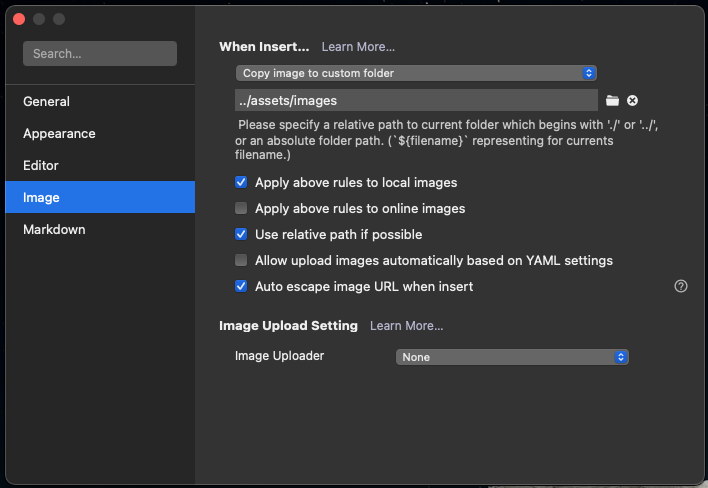
Task: Open the General preferences tab
Action: tap(47, 101)
